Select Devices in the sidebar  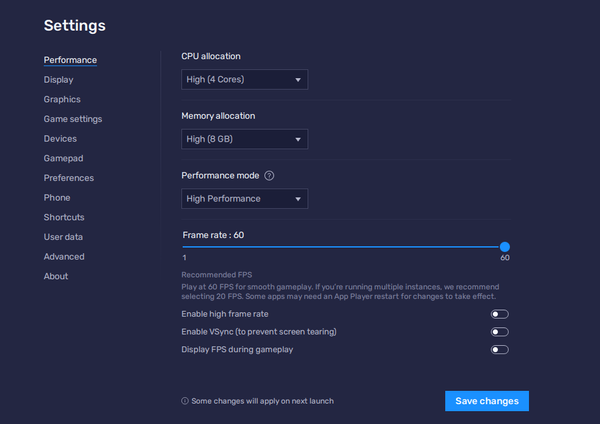click(x=60, y=139)
